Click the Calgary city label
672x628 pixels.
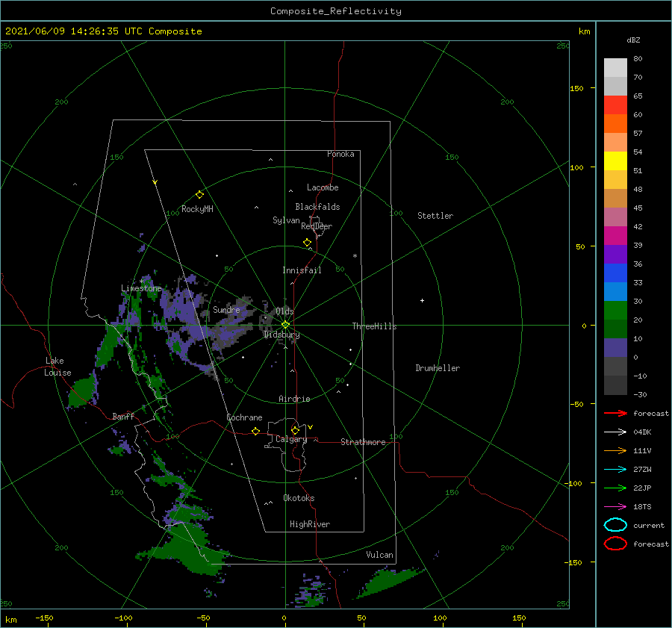point(291,439)
